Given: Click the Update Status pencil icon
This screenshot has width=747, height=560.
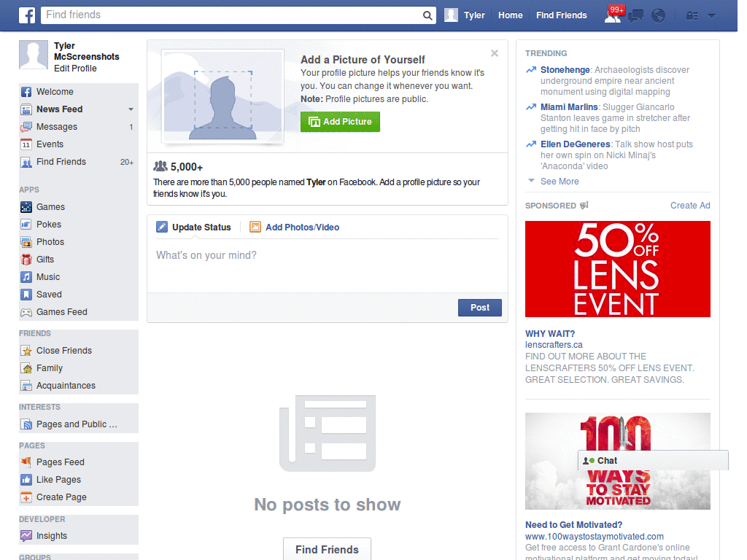Looking at the screenshot, I should pyautogui.click(x=162, y=227).
